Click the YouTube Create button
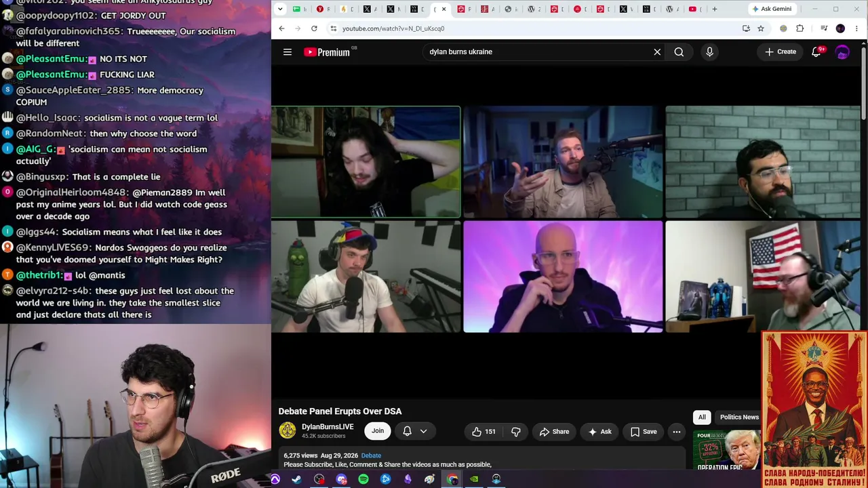Viewport: 868px width, 488px height. point(781,52)
